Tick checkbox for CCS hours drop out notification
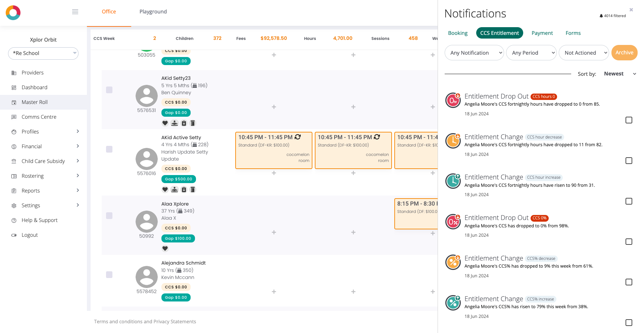Image resolution: width=644 pixels, height=333 pixels. 629,120
